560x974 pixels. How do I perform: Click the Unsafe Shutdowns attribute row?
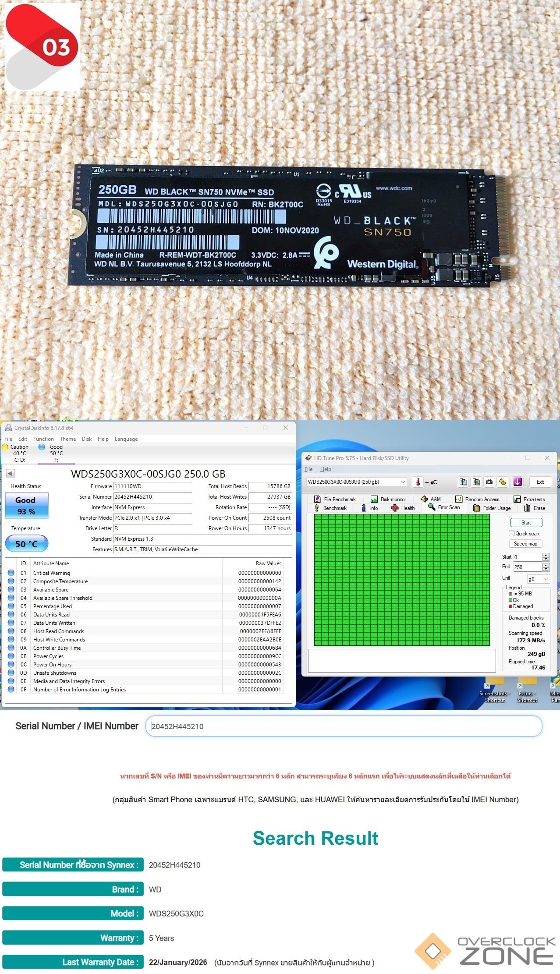(144, 673)
